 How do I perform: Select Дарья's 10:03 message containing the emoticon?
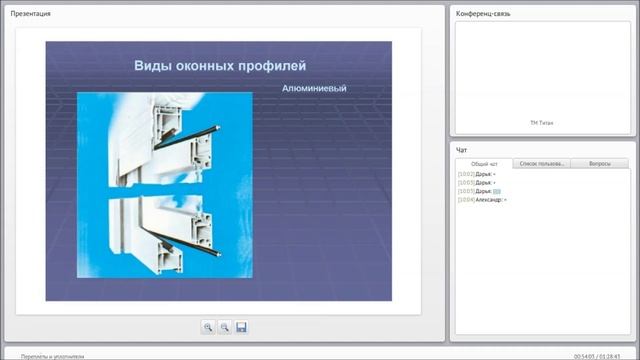pyautogui.click(x=479, y=191)
